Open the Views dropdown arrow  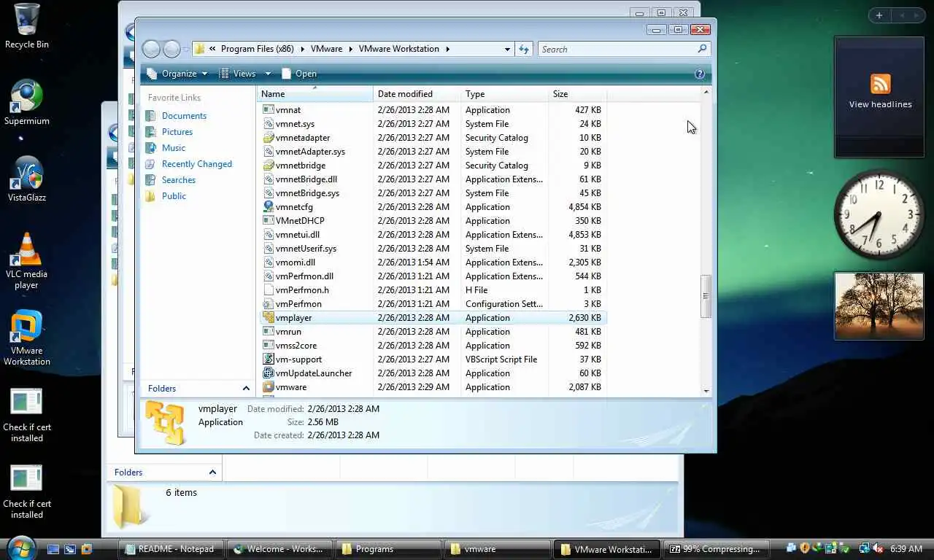click(x=268, y=74)
